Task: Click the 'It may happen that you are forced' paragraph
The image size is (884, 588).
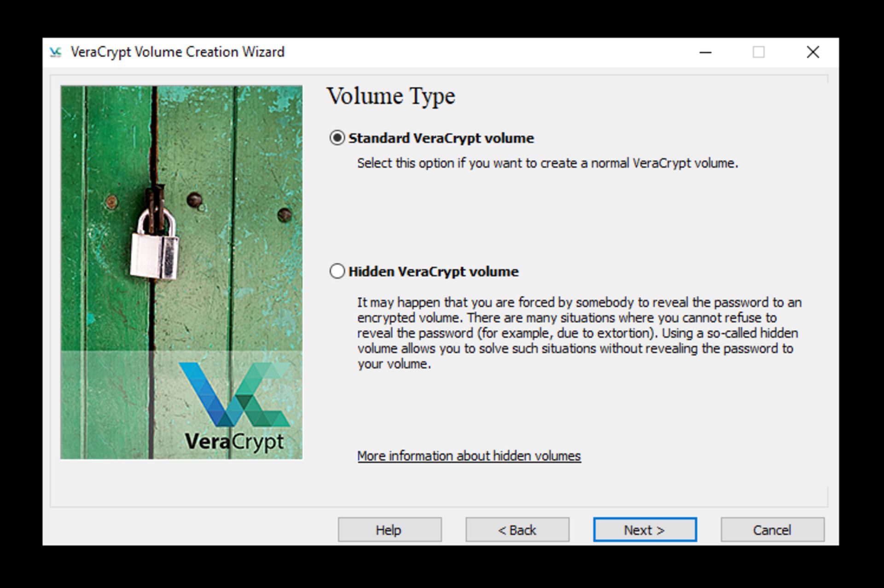Action: [x=580, y=333]
